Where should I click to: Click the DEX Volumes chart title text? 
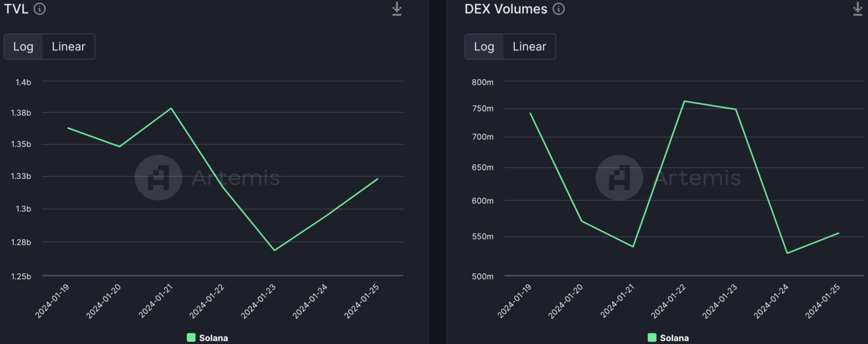click(x=506, y=9)
